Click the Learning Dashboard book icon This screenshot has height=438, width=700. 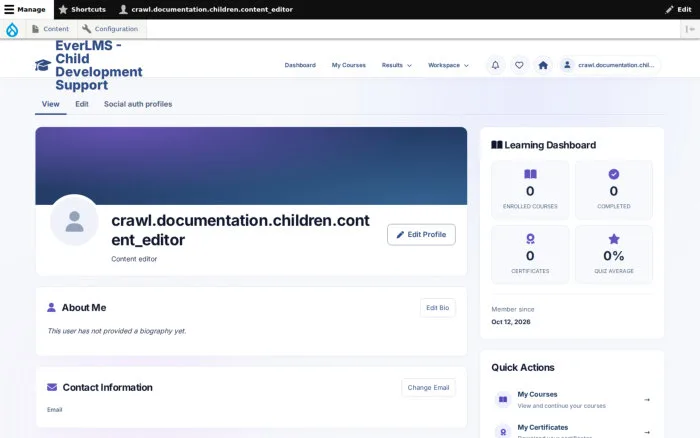(x=496, y=145)
